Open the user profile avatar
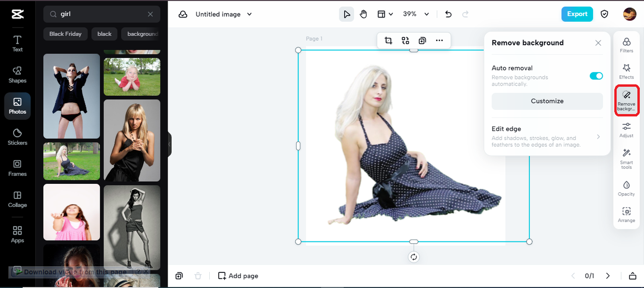Screen dimensions: 644x288 tap(629, 14)
